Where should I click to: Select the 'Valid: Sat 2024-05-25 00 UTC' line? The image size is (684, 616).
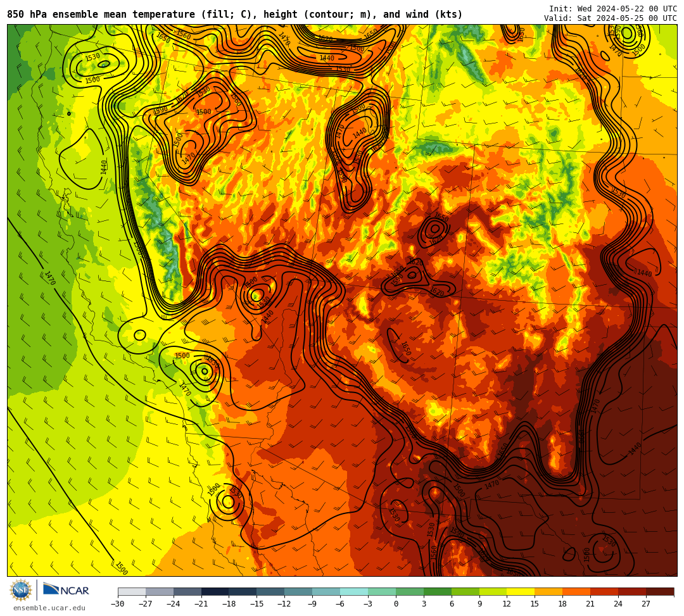tap(611, 18)
